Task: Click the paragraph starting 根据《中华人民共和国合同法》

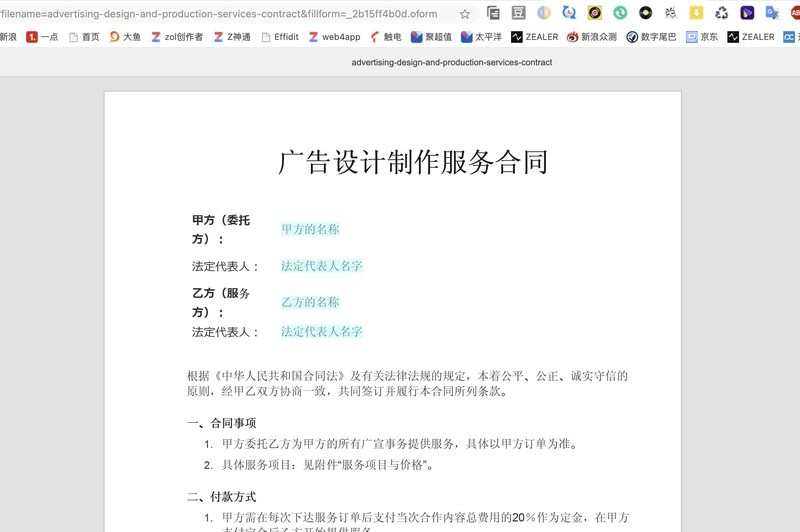Action: (407, 384)
